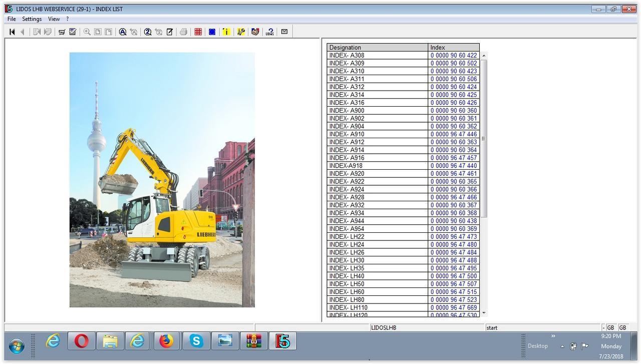641x364 pixels.
Task: Click the shopping cart toolbar icon
Action: coord(62,32)
